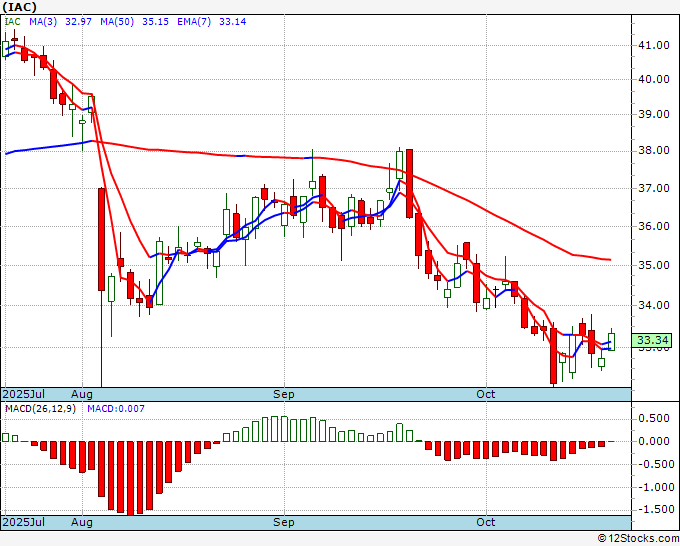
Task: Click the 40.00 price axis label
Action: [x=654, y=79]
